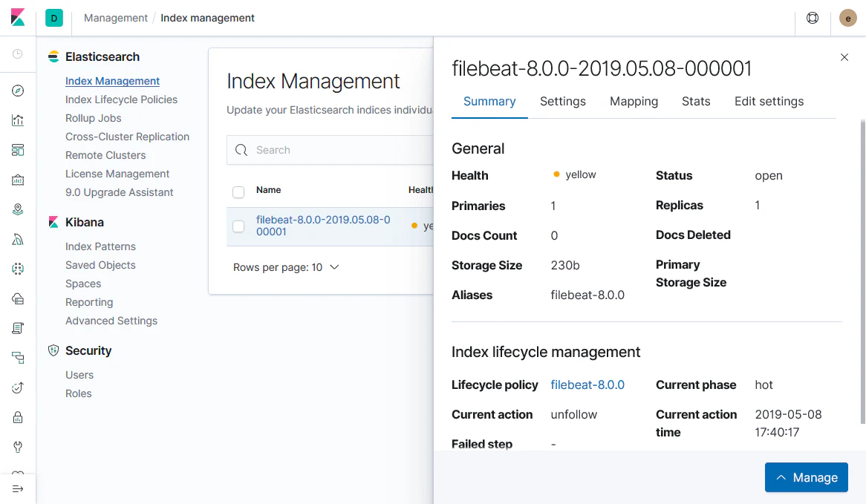Click the Current action value unfollow

click(574, 415)
